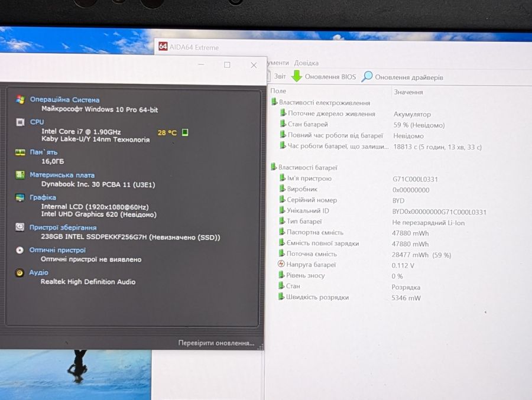Click the icon beside Унікальний ID
532x400 pixels.
pyautogui.click(x=282, y=210)
